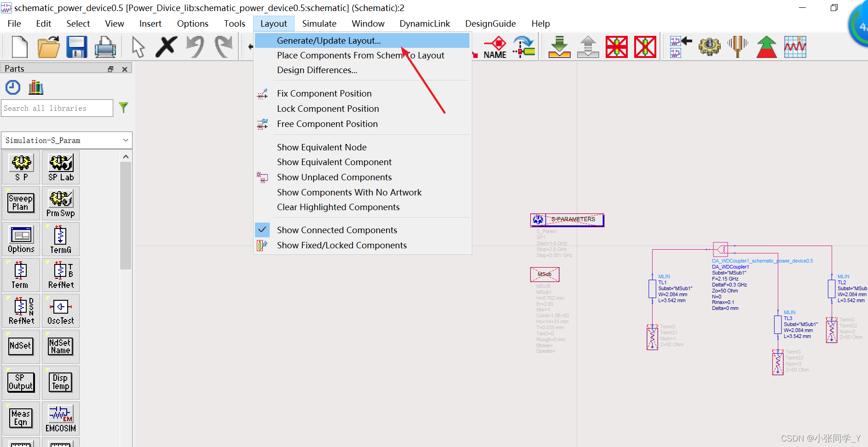Click the deactivate component icon

[x=617, y=46]
